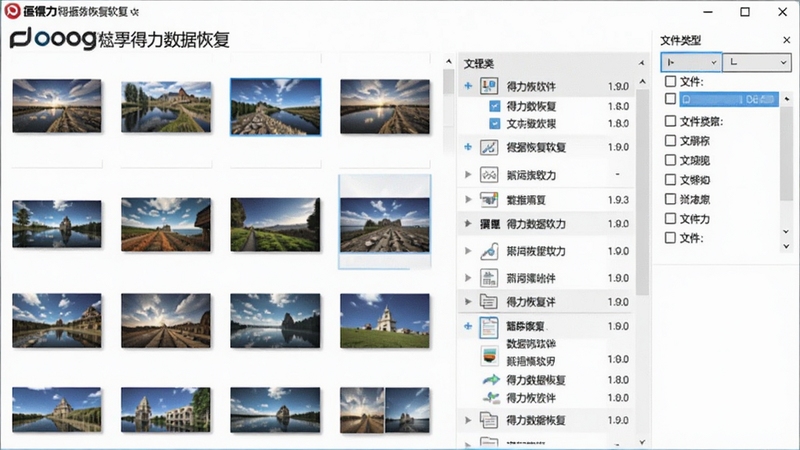Uncheck the checked box in the second 1.8.0 row
The image size is (800, 450).
click(494, 123)
